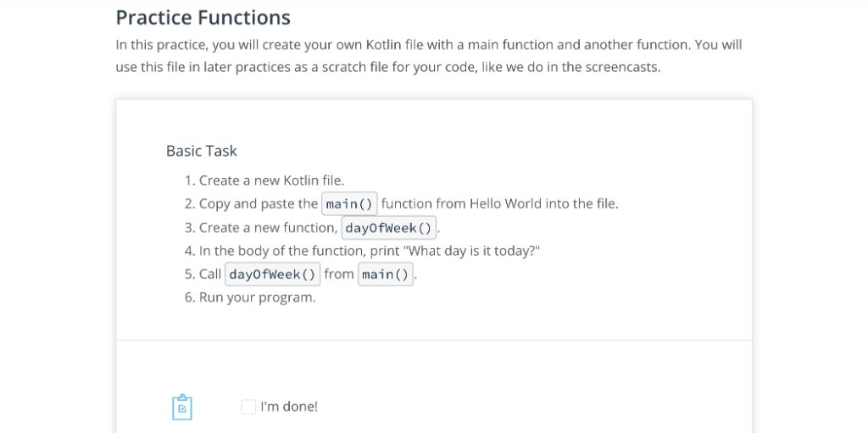Click the word "from" between the step 5 code chips
The image size is (868, 433).
point(339,275)
